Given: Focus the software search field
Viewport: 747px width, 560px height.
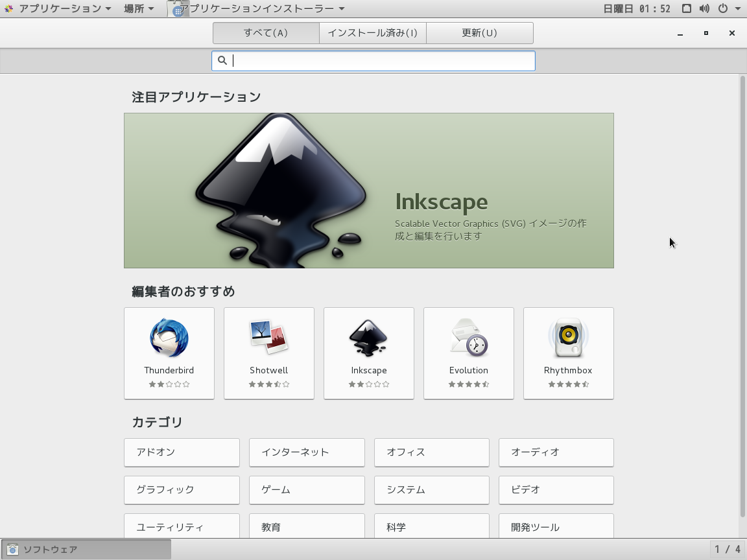Looking at the screenshot, I should tap(373, 61).
